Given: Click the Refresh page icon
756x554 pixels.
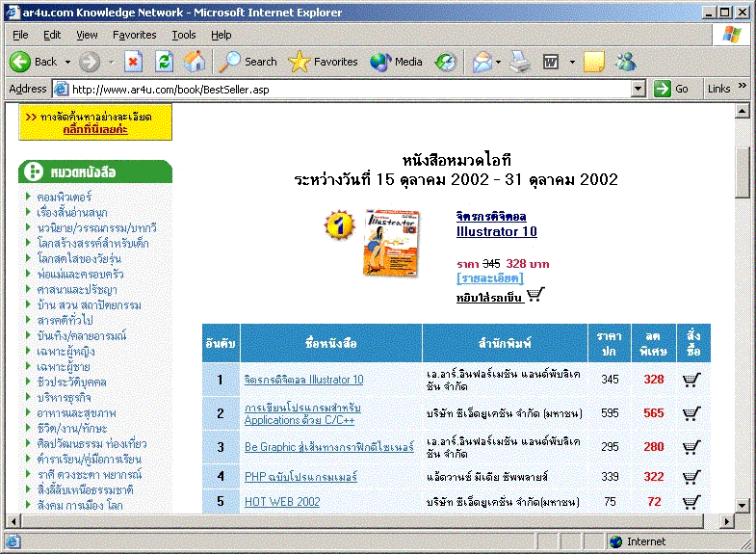Looking at the screenshot, I should click(x=164, y=62).
